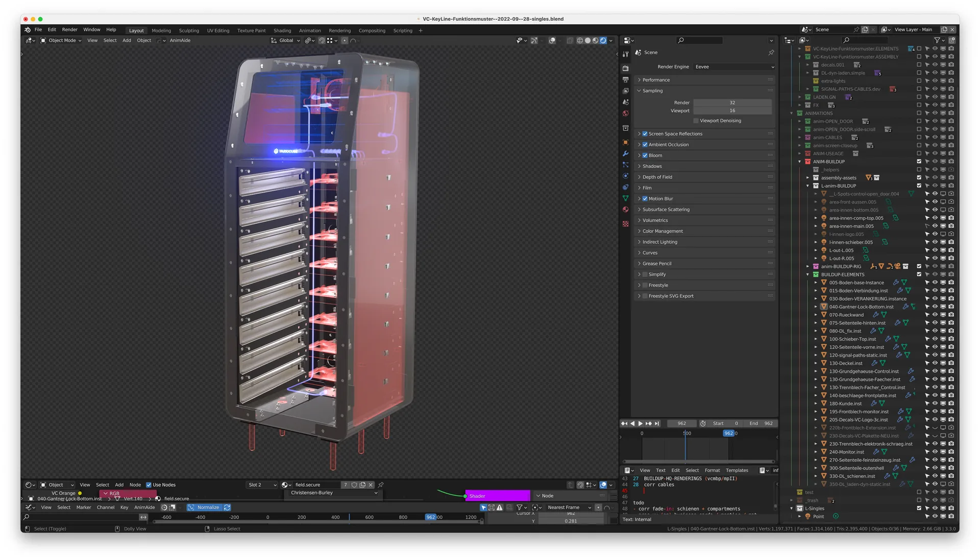Switch to the Shading workspace tab
The width and height of the screenshot is (980, 560).
point(282,31)
